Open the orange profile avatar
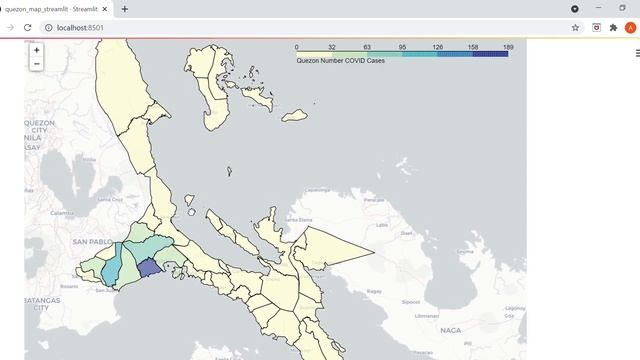The width and height of the screenshot is (640, 360). point(630,28)
